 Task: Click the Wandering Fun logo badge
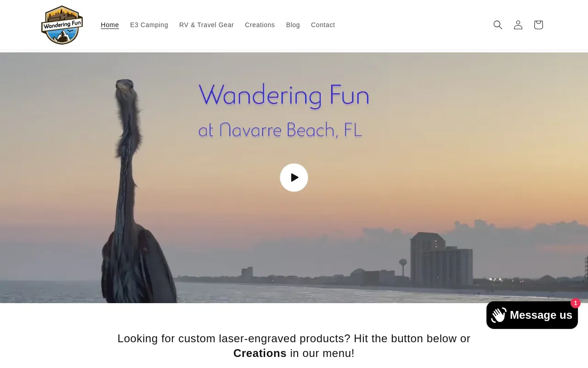(x=62, y=25)
